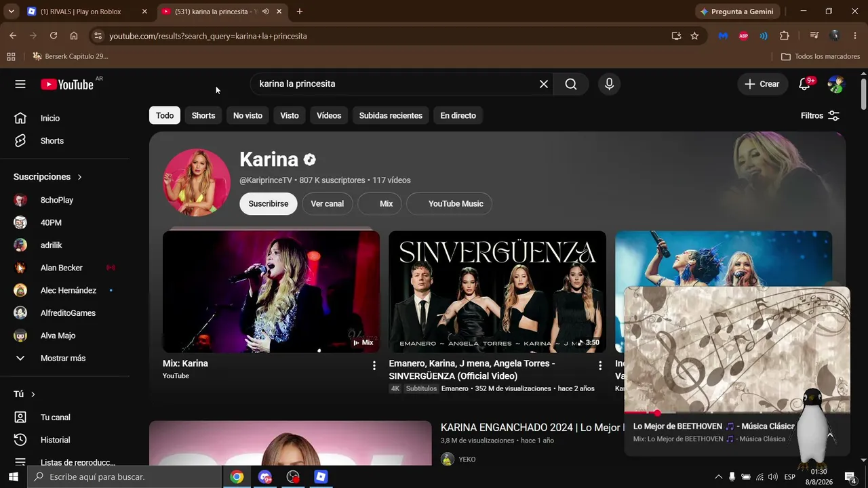Open Chrome extensions puzzle menu

(x=785, y=36)
